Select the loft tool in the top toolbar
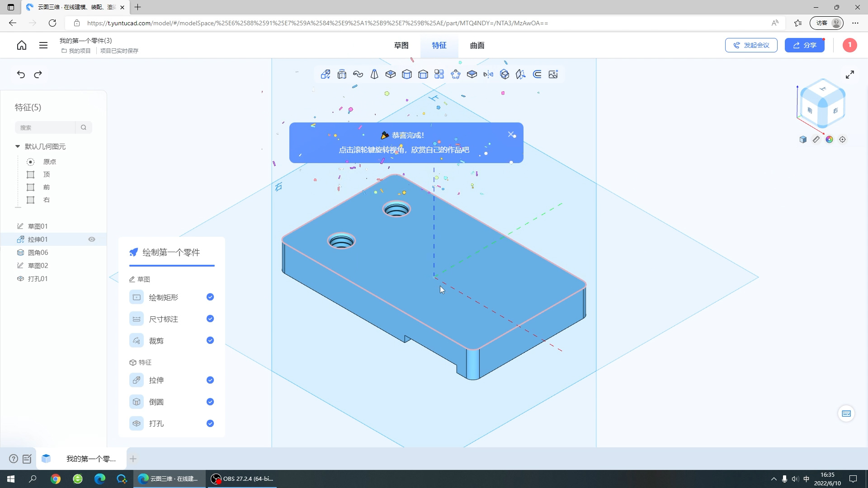 374,74
